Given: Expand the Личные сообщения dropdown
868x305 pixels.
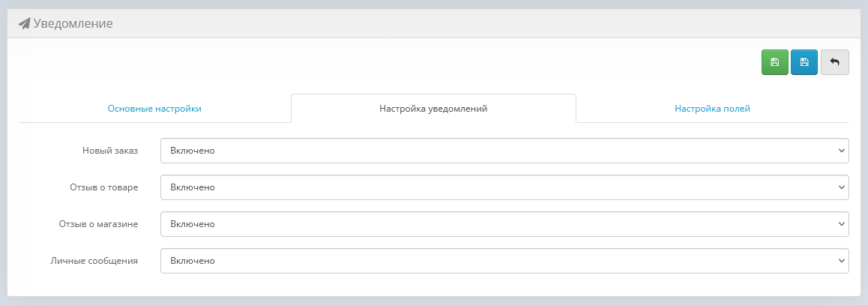Looking at the screenshot, I should click(x=504, y=261).
